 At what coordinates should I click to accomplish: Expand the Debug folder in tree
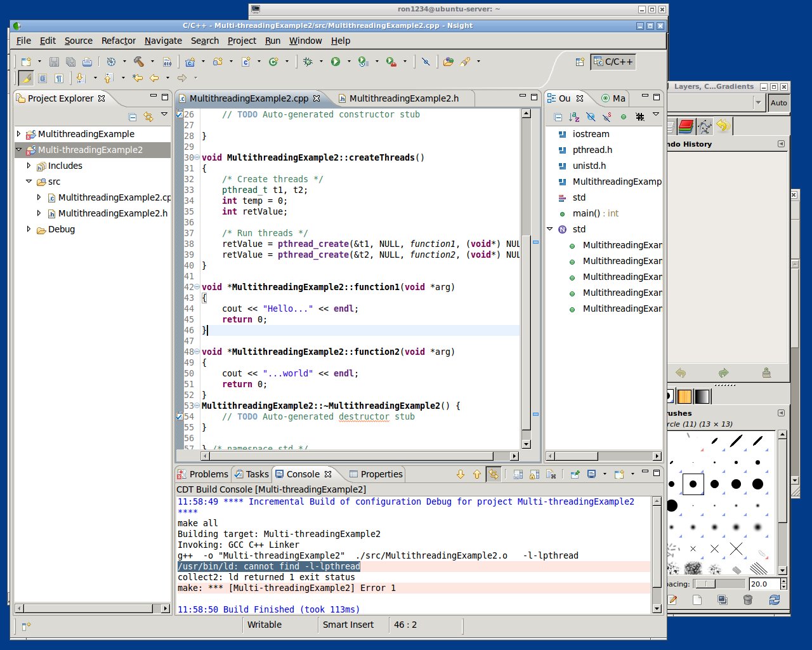click(29, 229)
